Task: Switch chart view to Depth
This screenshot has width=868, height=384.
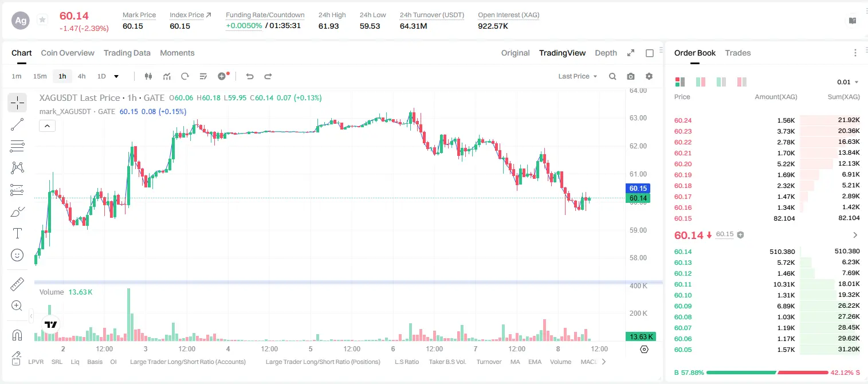Action: point(606,53)
